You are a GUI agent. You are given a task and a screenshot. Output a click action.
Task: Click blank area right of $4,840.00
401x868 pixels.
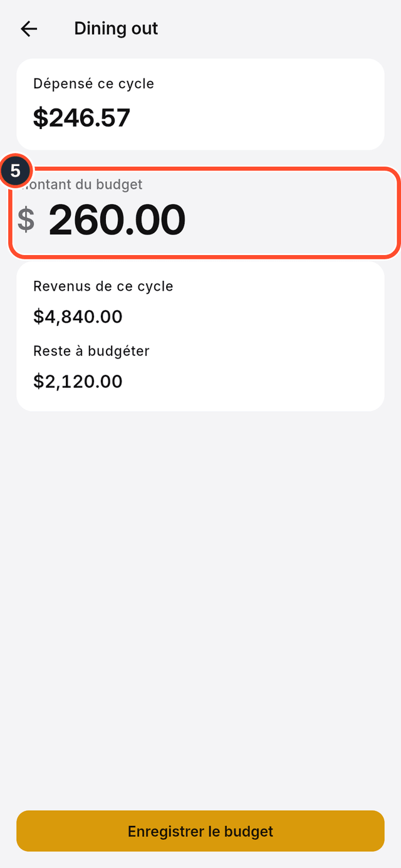click(x=251, y=317)
